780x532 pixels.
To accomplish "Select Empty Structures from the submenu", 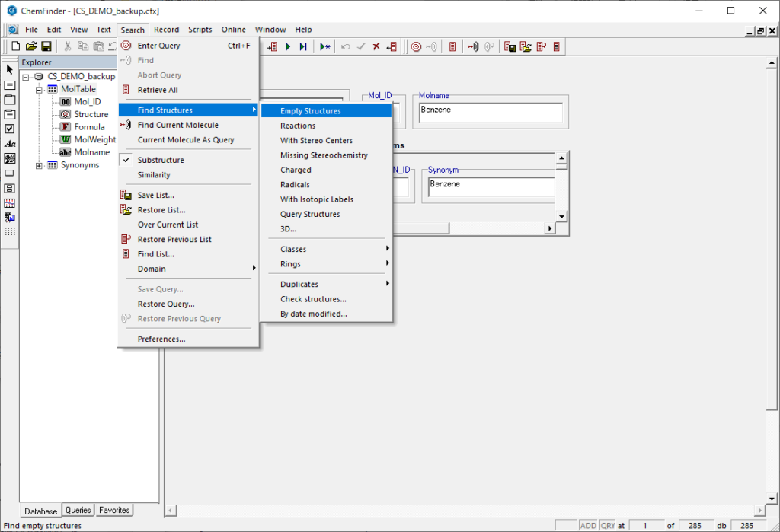I will click(310, 111).
